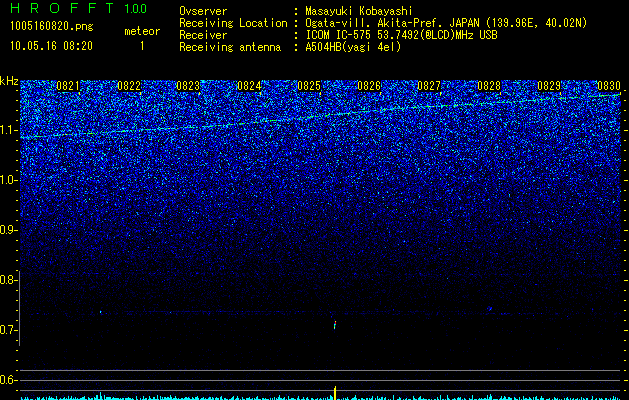Click the 0824 time marker
Viewport: 629px width, 400px height.
point(249,86)
